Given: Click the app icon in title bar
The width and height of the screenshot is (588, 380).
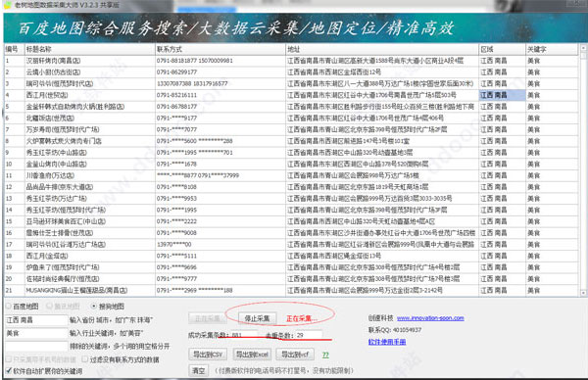Looking at the screenshot, I should [x=7, y=5].
